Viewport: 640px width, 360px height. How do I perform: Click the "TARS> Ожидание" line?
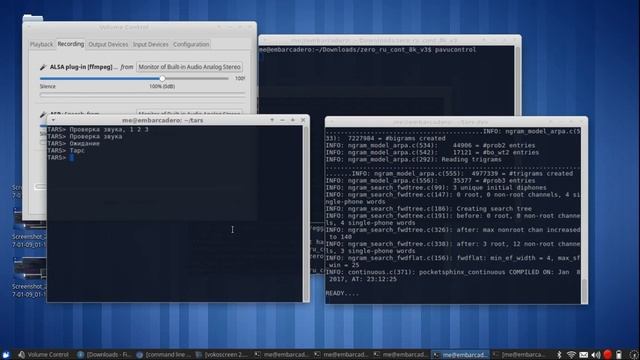[x=73, y=144]
